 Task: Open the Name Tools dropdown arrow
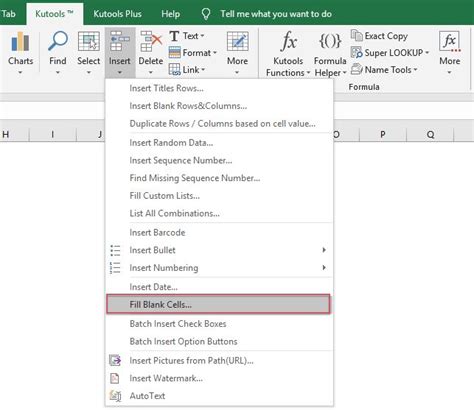tap(415, 69)
